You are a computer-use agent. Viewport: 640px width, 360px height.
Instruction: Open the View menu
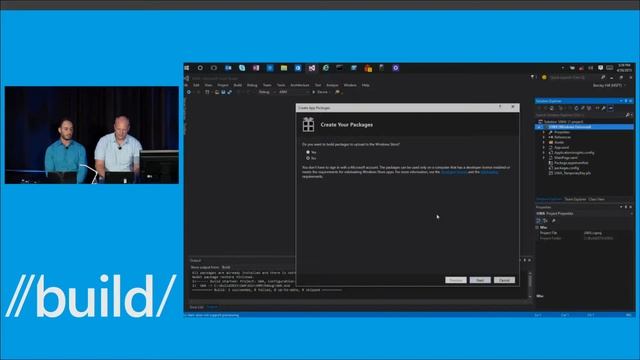pyautogui.click(x=209, y=85)
